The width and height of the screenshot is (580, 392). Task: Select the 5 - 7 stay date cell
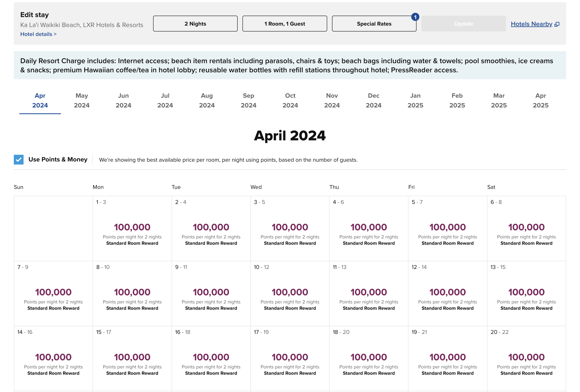448,228
